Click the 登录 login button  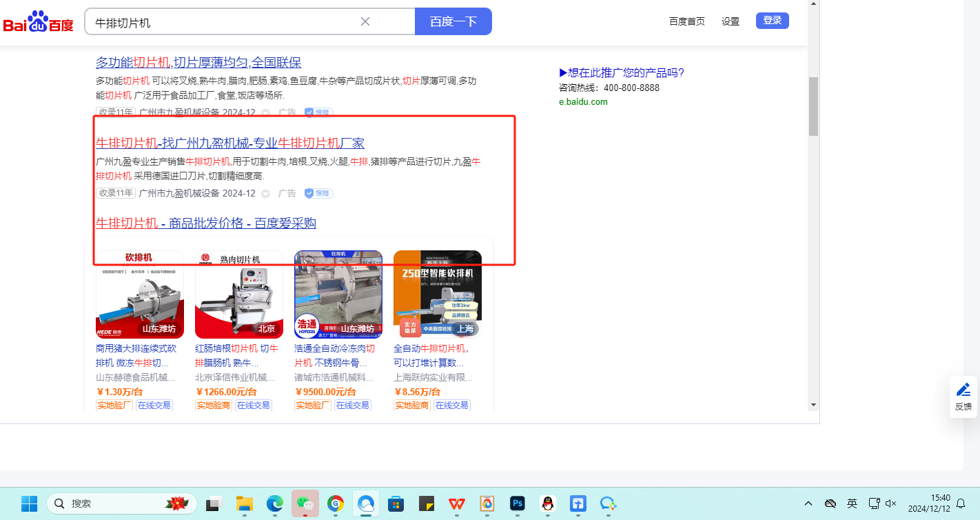click(x=772, y=21)
